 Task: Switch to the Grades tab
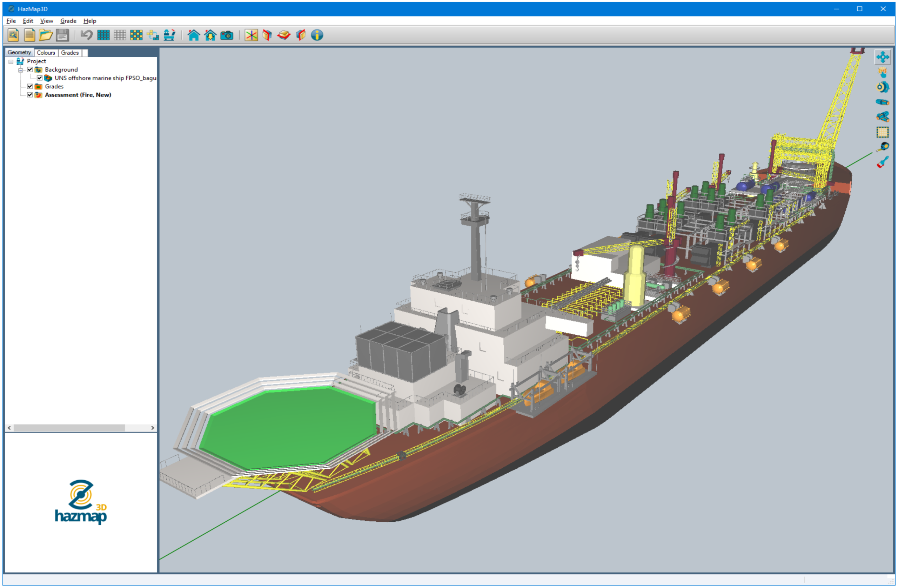coord(70,53)
